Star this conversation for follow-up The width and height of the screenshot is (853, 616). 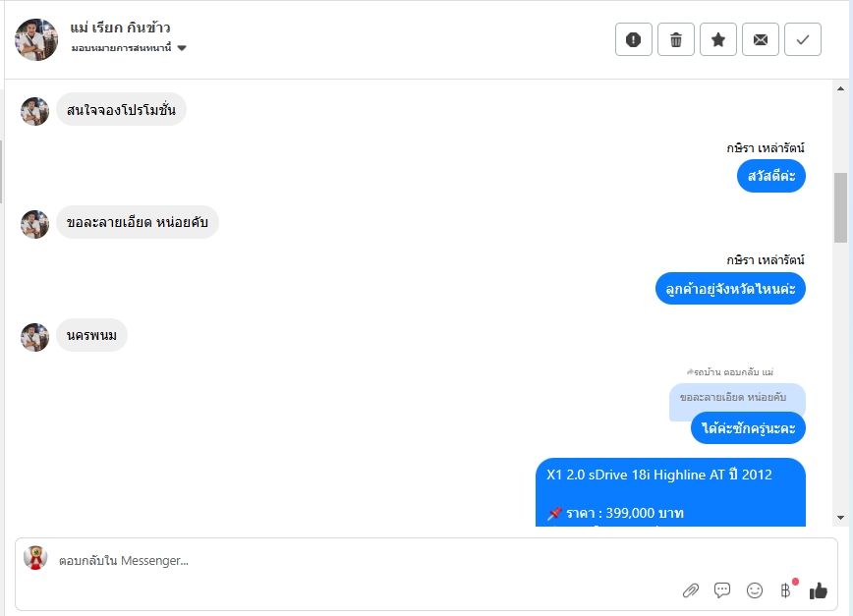pyautogui.click(x=718, y=39)
